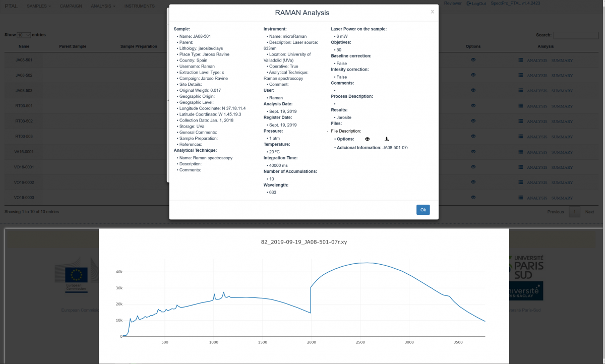This screenshot has width=605, height=364.
Task: Click the list icon in the JA08-503 row
Action: click(521, 90)
